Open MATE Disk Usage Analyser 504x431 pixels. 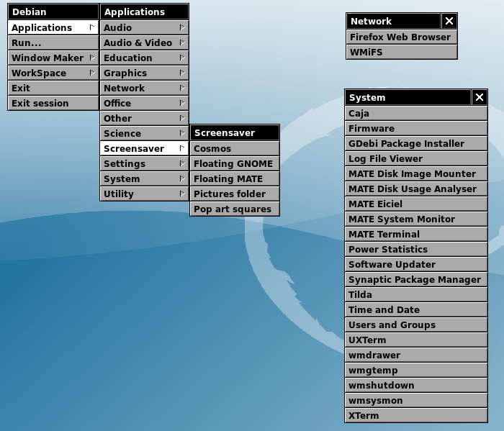click(x=416, y=189)
